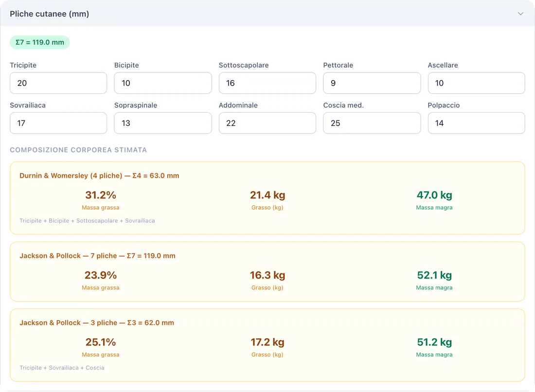This screenshot has width=535, height=392.
Task: Click the Tricipite + Sovrailiaca + Coscia note
Action: pyautogui.click(x=62, y=368)
